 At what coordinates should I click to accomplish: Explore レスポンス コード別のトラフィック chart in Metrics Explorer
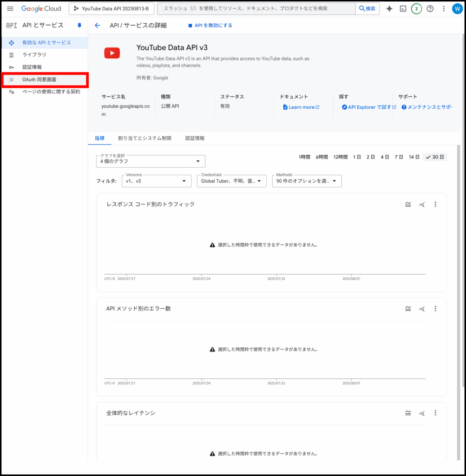(x=422, y=205)
